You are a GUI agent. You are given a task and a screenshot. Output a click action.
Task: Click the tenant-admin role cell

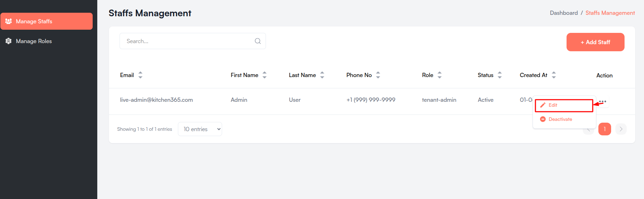coord(439,100)
